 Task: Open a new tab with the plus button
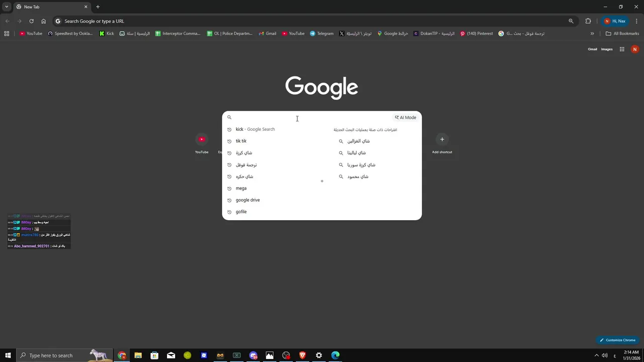click(x=98, y=7)
